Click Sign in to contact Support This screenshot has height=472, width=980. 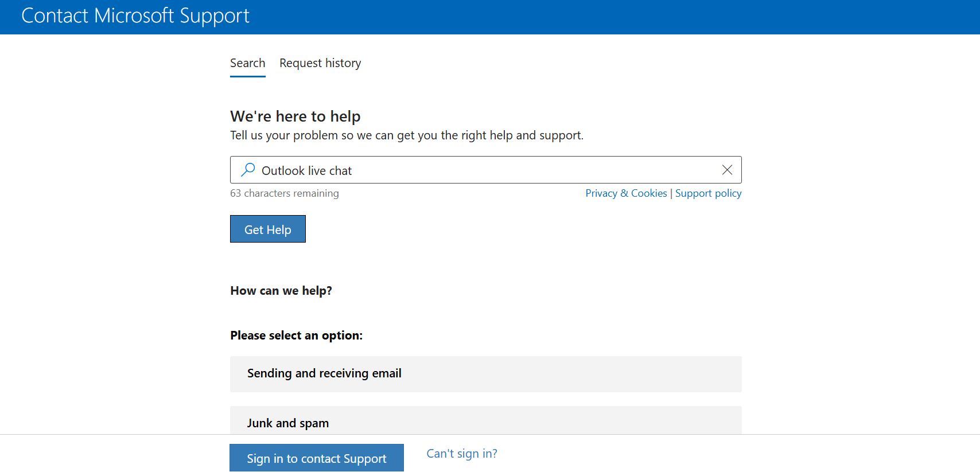317,458
